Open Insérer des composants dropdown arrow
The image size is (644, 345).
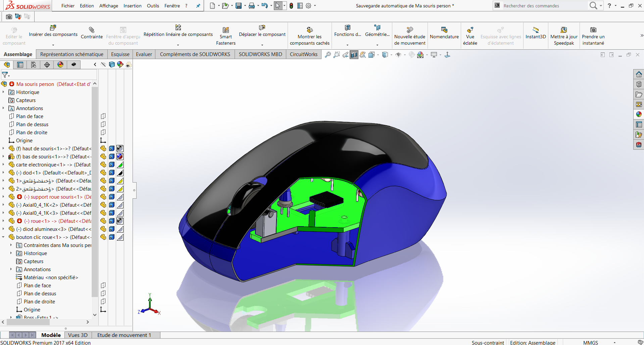53,45
